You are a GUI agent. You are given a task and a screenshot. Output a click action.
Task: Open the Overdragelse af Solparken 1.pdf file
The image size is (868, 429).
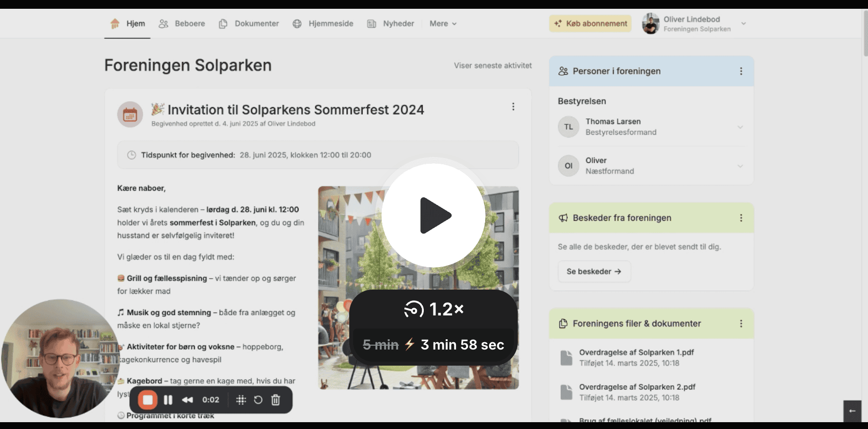636,352
